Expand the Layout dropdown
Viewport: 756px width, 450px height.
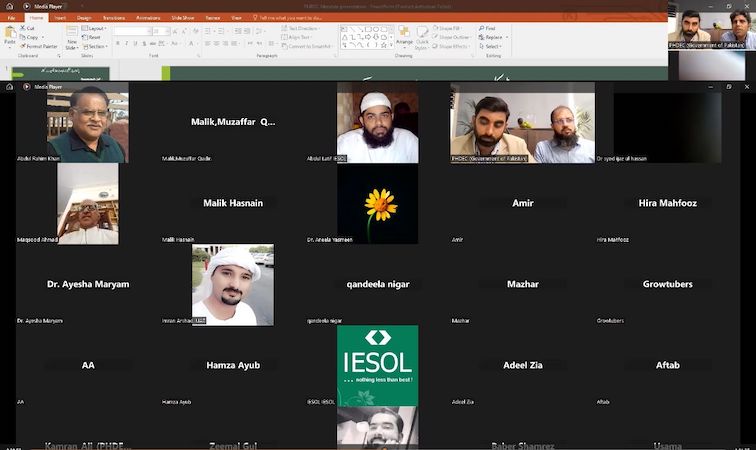pyautogui.click(x=96, y=28)
